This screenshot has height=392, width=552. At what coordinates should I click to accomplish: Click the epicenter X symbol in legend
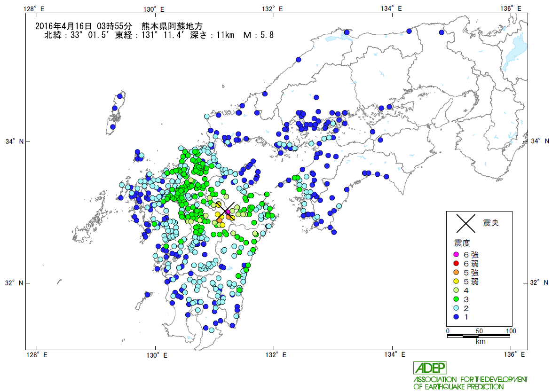coord(466,223)
